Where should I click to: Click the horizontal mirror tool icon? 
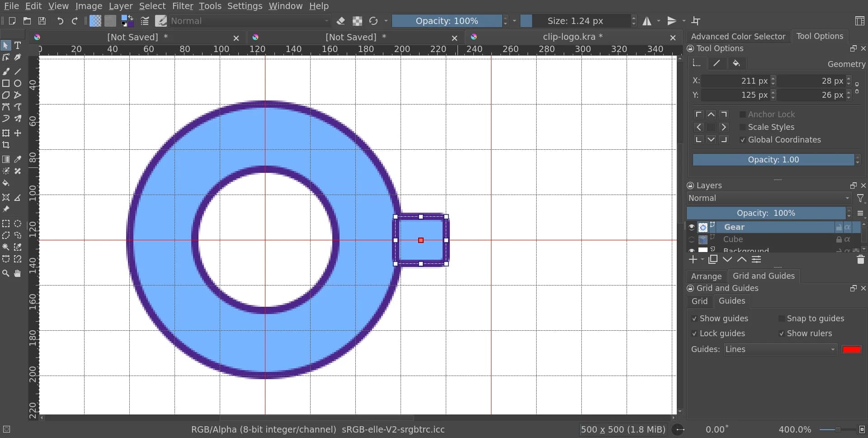[647, 21]
